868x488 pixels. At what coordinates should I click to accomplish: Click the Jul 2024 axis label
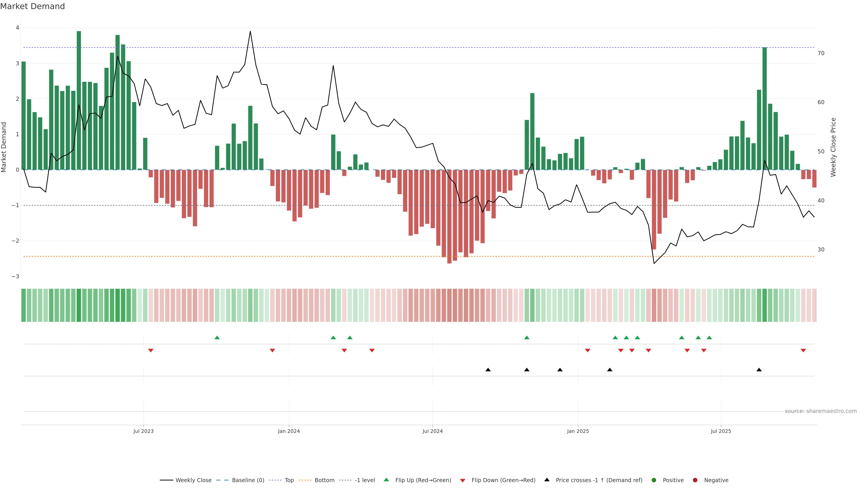pyautogui.click(x=433, y=431)
